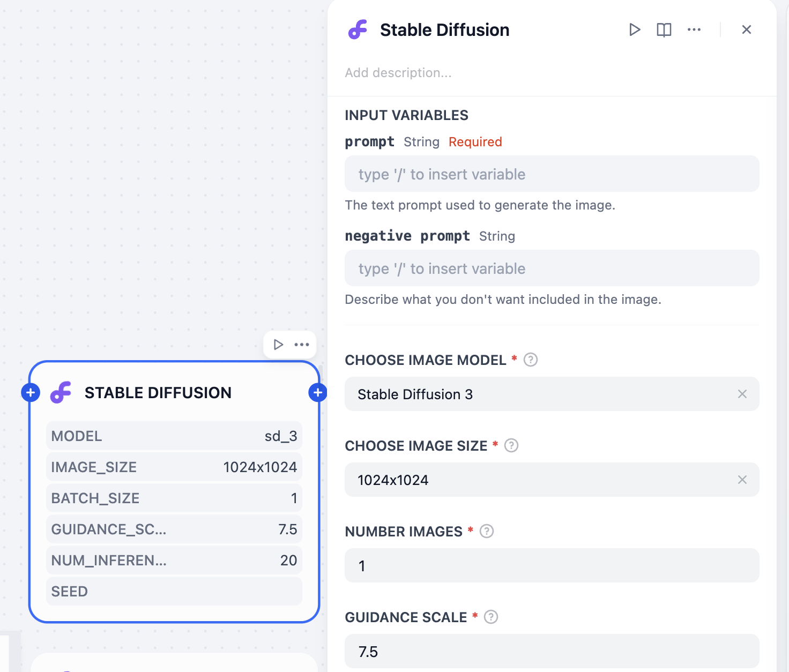This screenshot has height=672, width=789.
Task: Open panel header more options menu
Action: pyautogui.click(x=694, y=30)
